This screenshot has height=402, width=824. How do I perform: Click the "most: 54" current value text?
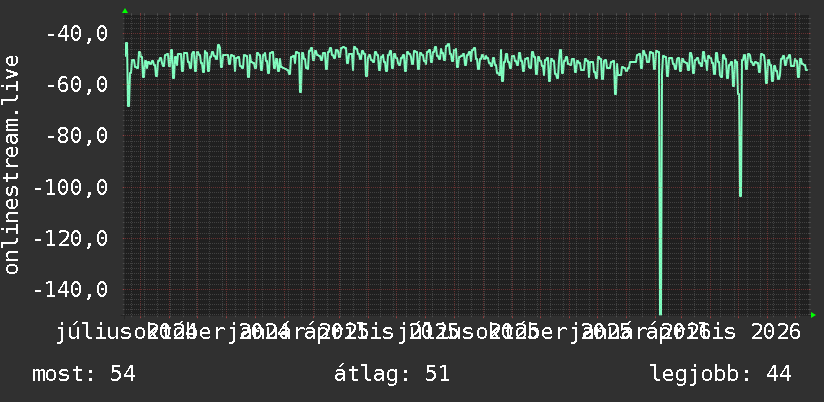[x=84, y=374]
